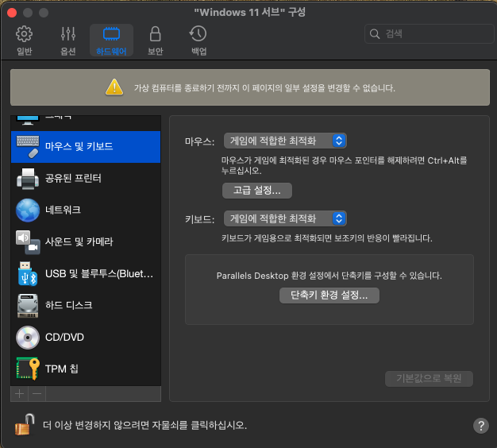Viewport: 497px width, 448px height.
Task: Select the USB 및 블루투스 icon
Action: pyautogui.click(x=28, y=273)
